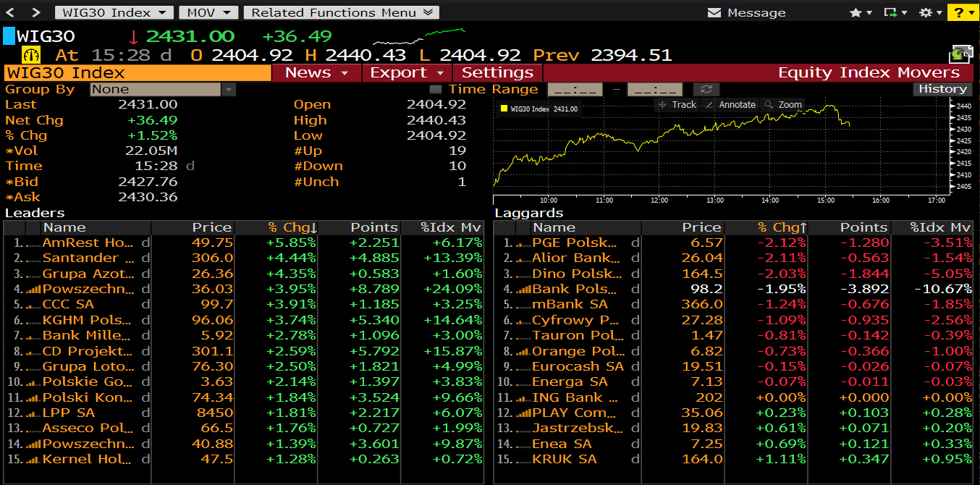The width and height of the screenshot is (980, 485).
Task: Click the Time Range refresh icon
Action: click(706, 89)
